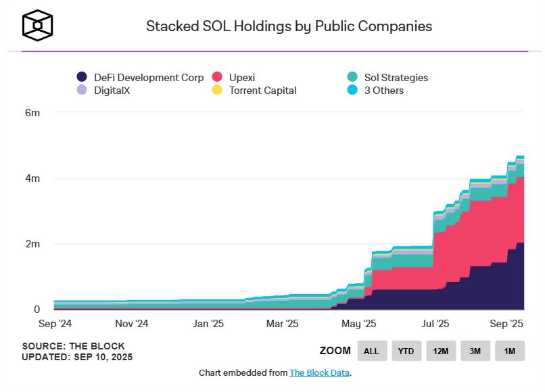Open The Block Data link
The width and height of the screenshot is (545, 392).
click(x=319, y=372)
